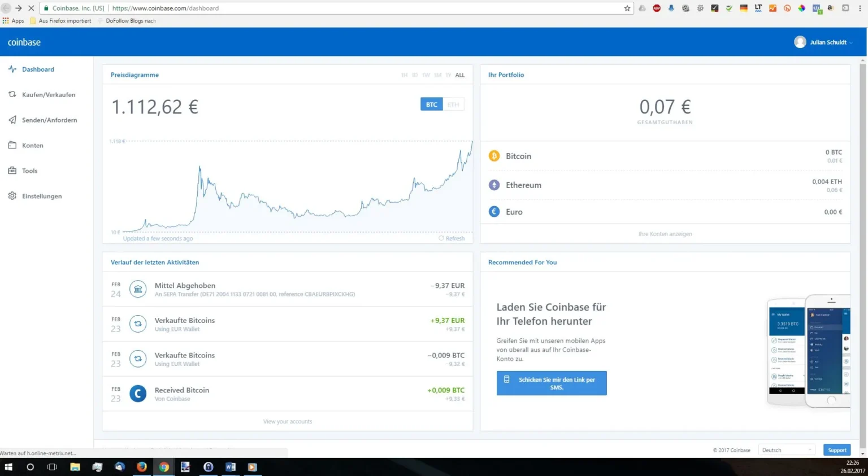The height and width of the screenshot is (476, 868).
Task: Open the Deutsch language dropdown
Action: [785, 449]
